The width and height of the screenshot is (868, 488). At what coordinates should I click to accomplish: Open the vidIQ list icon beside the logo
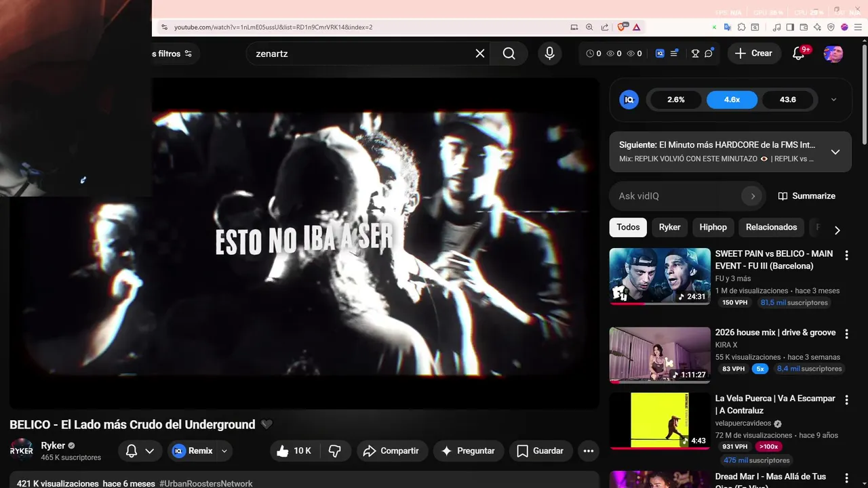click(674, 54)
